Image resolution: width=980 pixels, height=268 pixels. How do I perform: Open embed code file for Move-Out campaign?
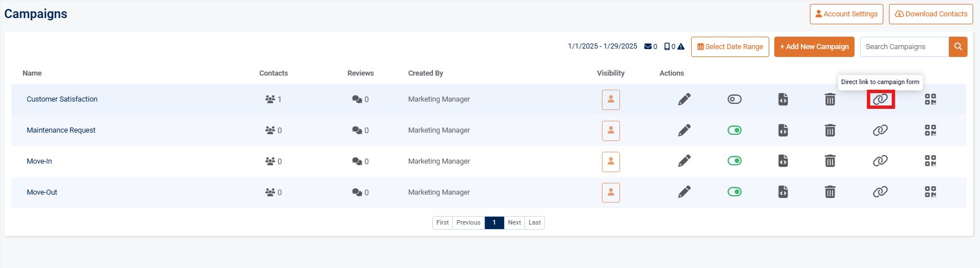pos(783,192)
